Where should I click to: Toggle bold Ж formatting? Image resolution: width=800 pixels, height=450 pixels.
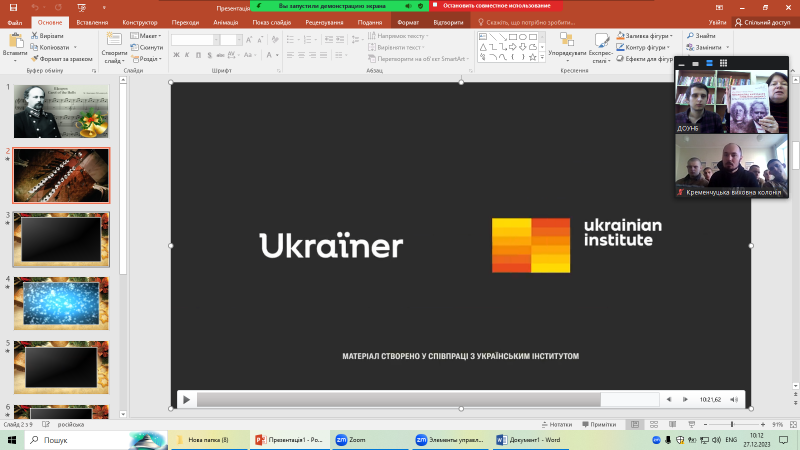point(176,55)
